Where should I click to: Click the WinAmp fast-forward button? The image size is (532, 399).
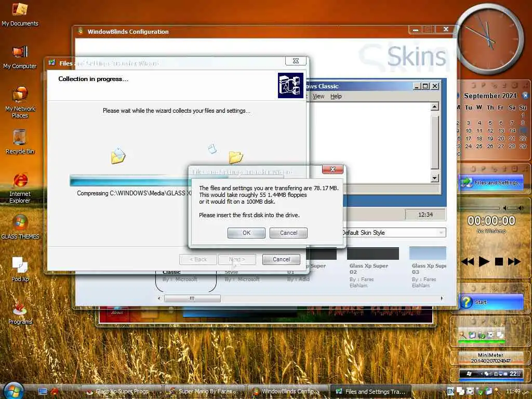coord(514,262)
